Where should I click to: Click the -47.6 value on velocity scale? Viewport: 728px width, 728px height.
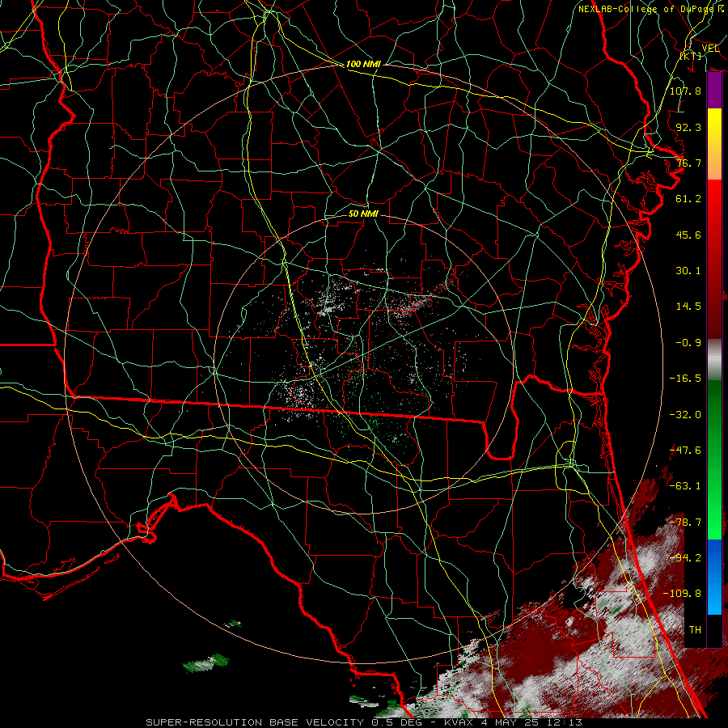tap(685, 451)
